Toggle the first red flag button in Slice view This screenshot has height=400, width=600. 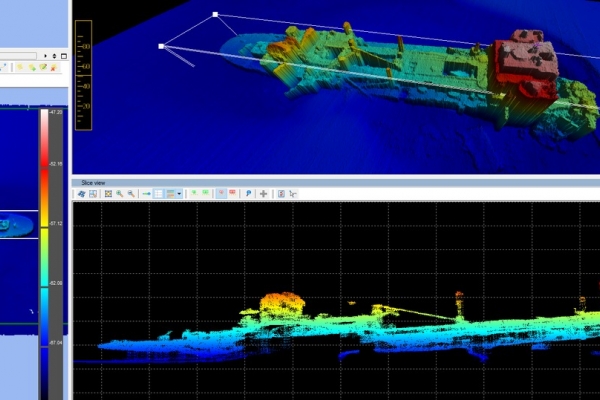(x=221, y=193)
